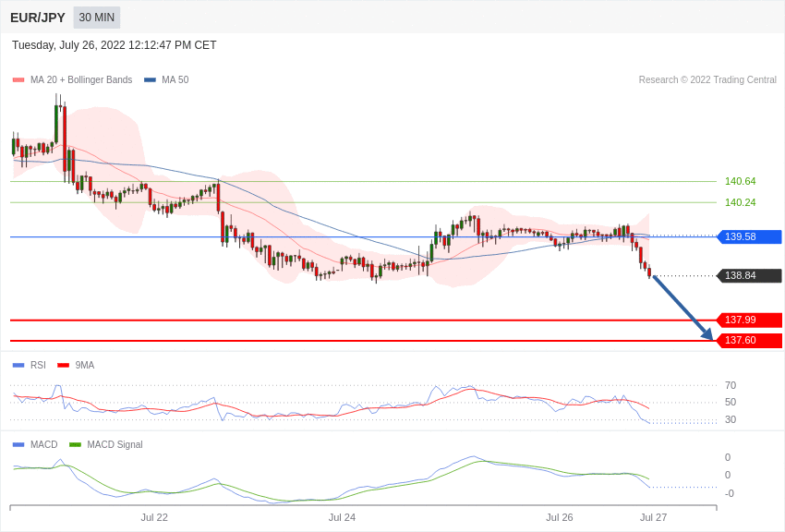Click the 30 MIN timeframe button
Image resolution: width=785 pixels, height=532 pixels.
(97, 18)
